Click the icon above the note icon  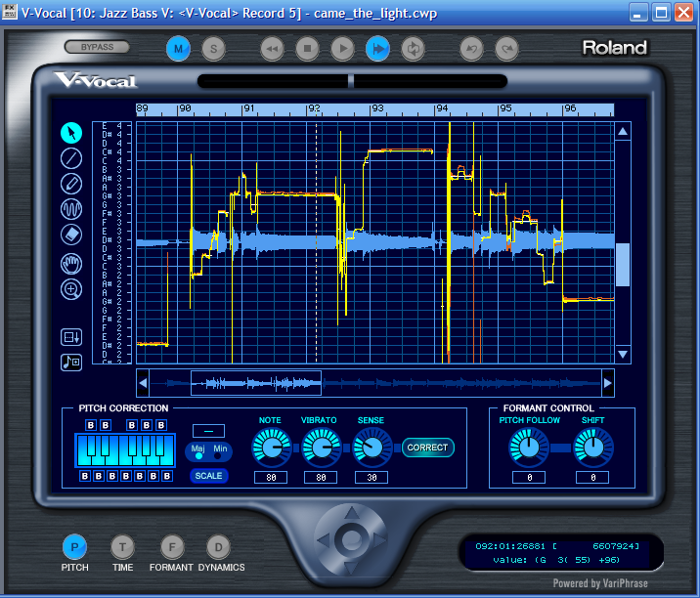click(x=71, y=337)
